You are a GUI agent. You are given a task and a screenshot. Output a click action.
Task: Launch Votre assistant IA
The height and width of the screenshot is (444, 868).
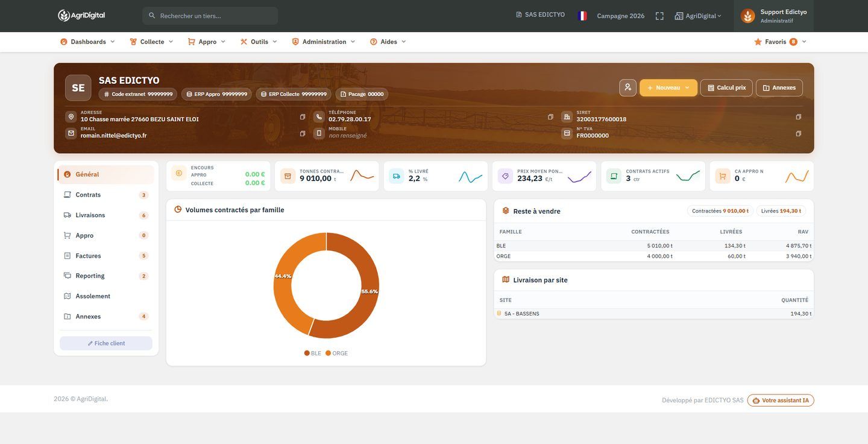(781, 401)
